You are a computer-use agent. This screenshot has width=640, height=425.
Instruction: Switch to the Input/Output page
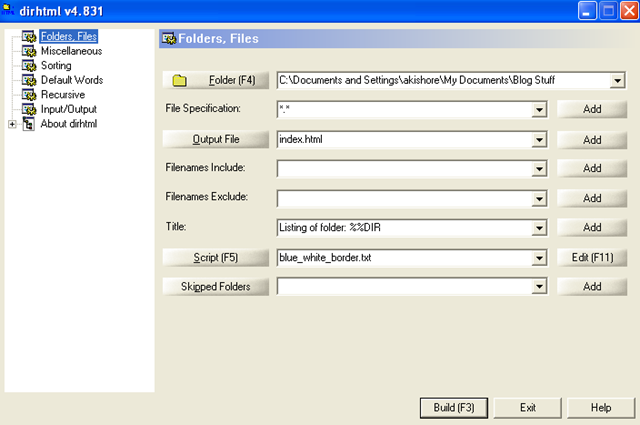(x=69, y=109)
